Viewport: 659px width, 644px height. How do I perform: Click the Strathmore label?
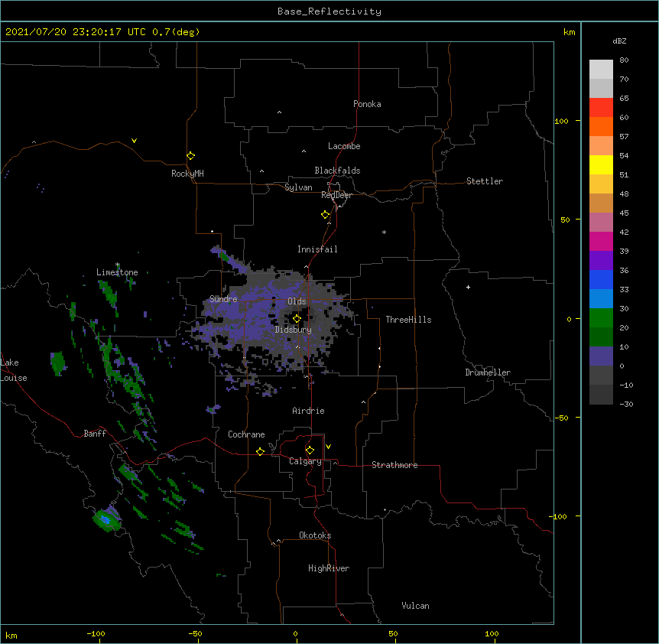[394, 465]
